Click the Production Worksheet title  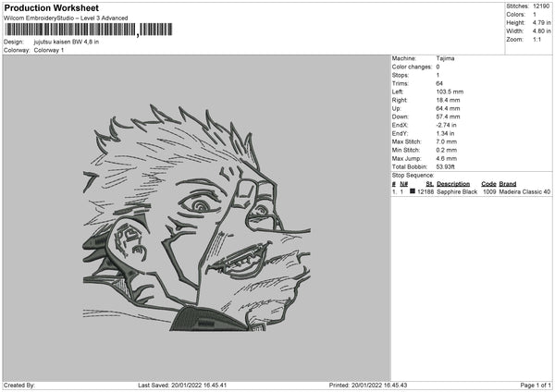point(51,7)
